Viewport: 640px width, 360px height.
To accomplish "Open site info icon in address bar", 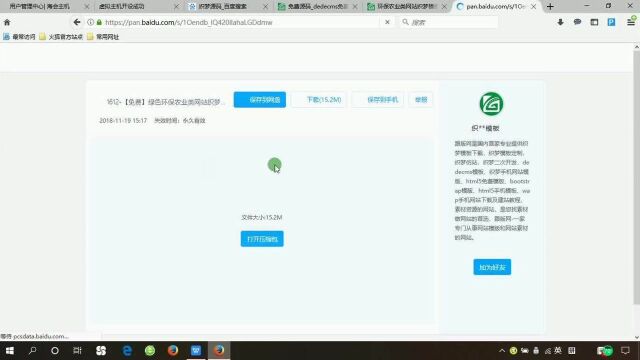I will pos(90,22).
